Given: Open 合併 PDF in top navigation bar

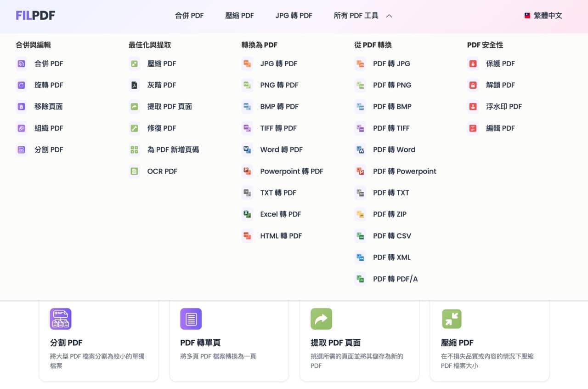Looking at the screenshot, I should [x=189, y=16].
